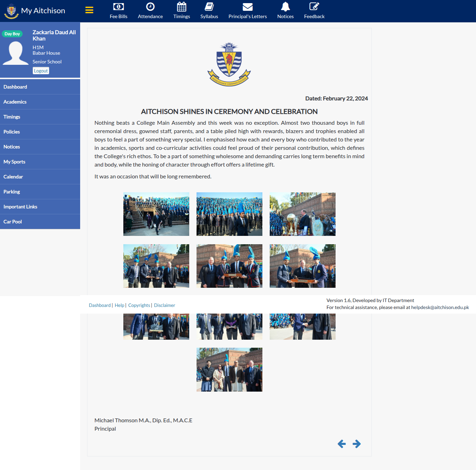This screenshot has height=470, width=476.
Task: Open Calendar in the sidebar
Action: coord(40,177)
